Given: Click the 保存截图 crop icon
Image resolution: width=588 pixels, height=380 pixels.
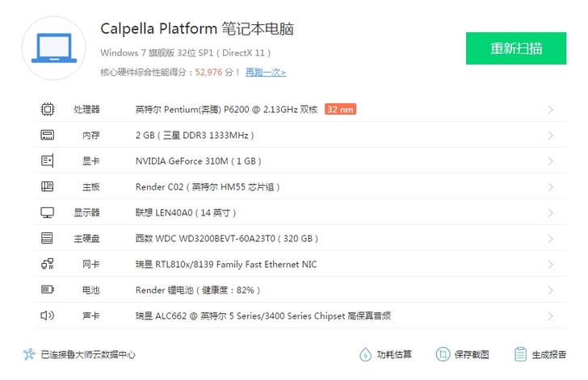Looking at the screenshot, I should [443, 354].
